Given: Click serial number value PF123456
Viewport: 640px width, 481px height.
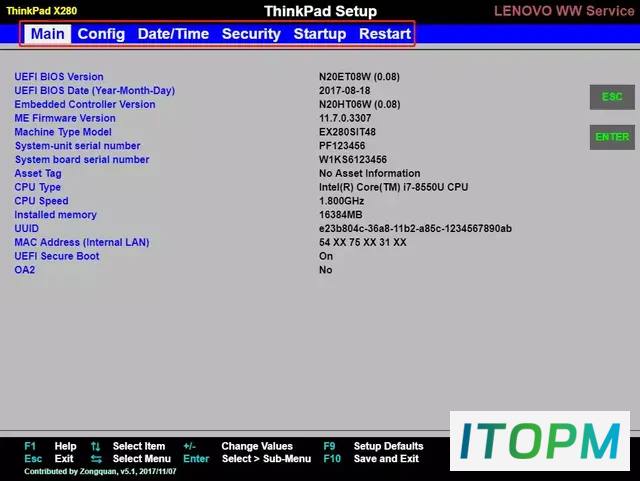Looking at the screenshot, I should [x=342, y=146].
